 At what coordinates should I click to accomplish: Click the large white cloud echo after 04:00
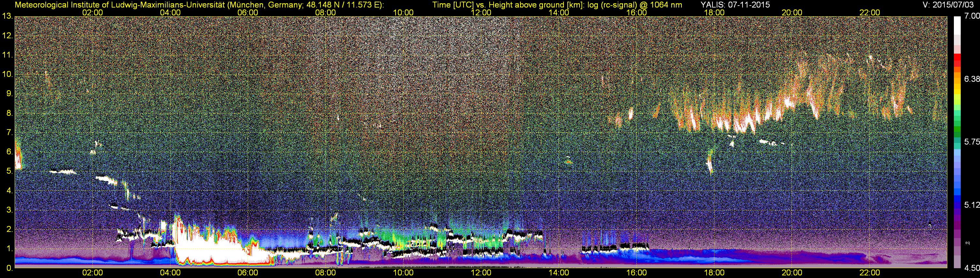[213, 248]
